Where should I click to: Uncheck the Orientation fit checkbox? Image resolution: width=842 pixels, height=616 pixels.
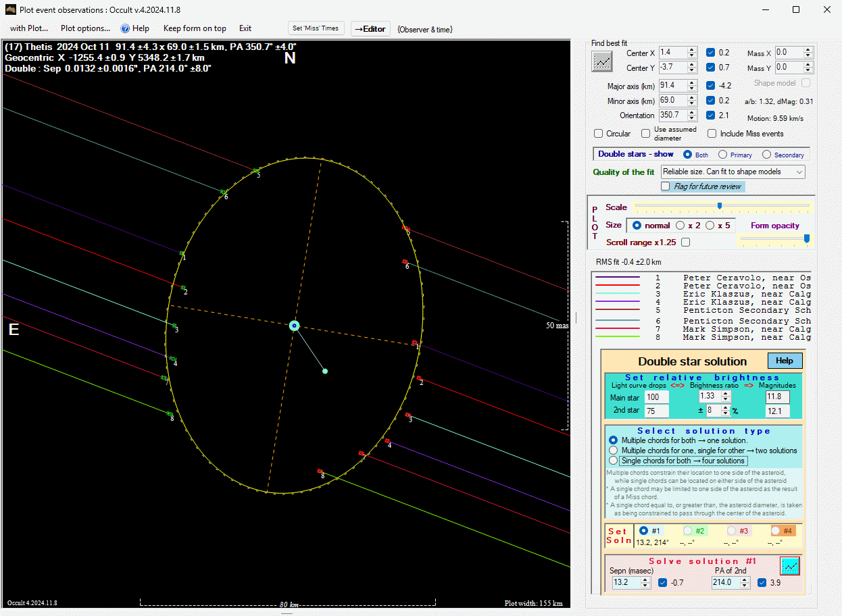(710, 115)
